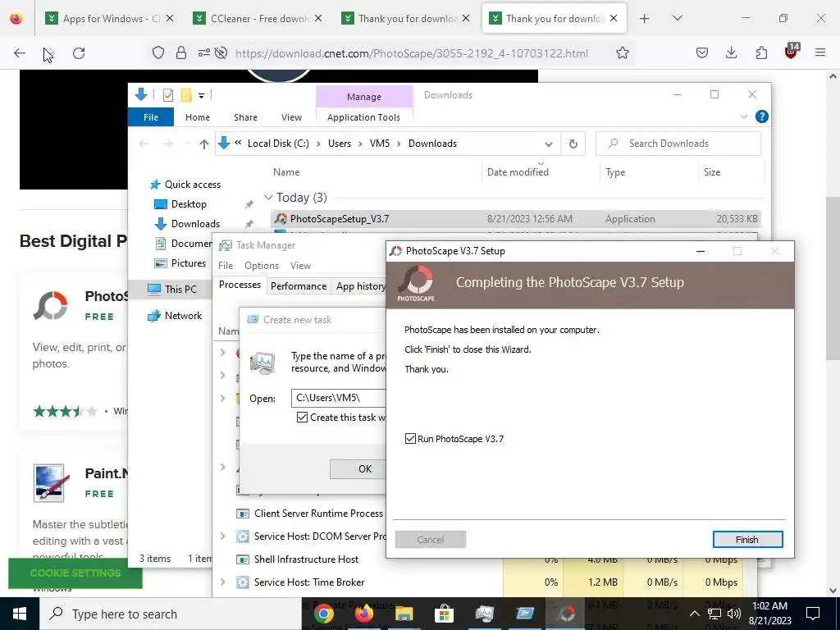840x630 pixels.
Task: Click OK in Create new task dialog
Action: point(358,468)
